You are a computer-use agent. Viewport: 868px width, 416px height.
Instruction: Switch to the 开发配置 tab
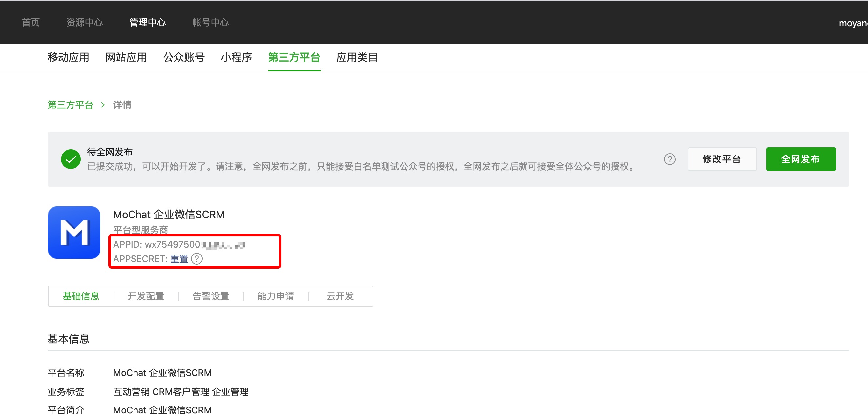pyautogui.click(x=146, y=296)
